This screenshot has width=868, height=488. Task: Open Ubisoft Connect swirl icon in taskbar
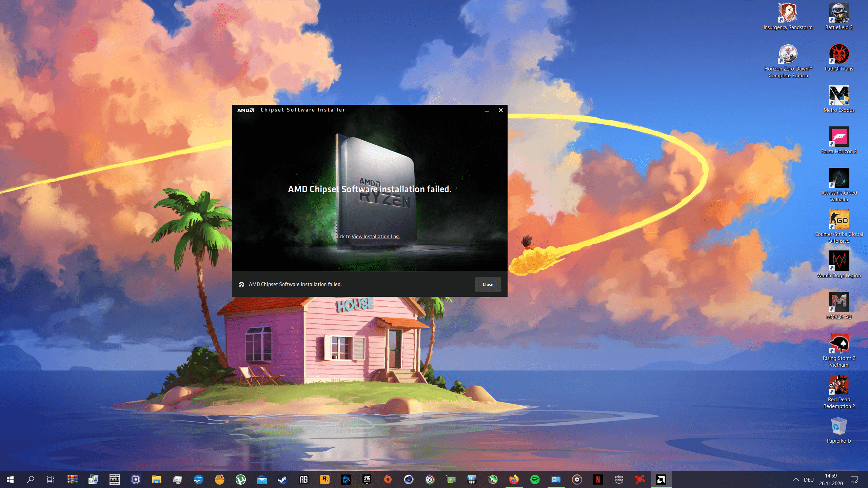(430, 480)
